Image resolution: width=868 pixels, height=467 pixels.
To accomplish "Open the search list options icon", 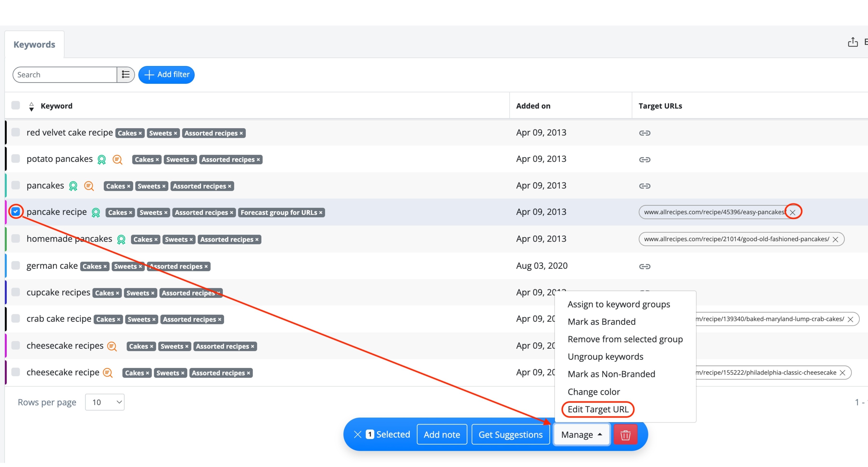I will pos(126,75).
